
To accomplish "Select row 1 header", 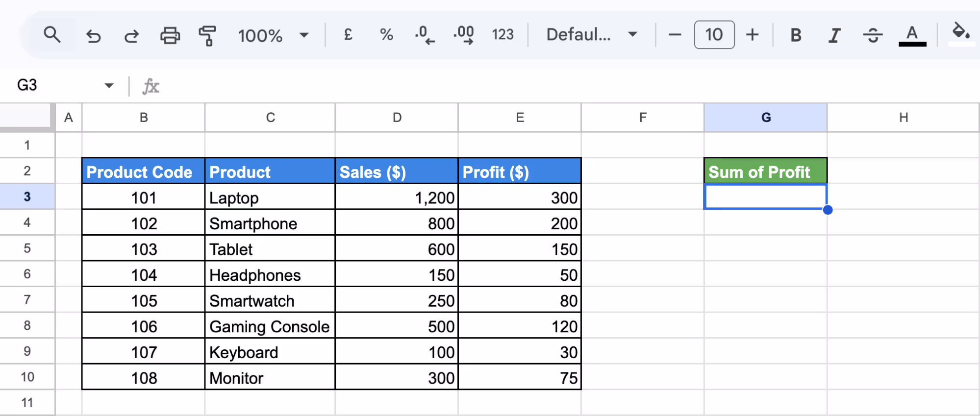I will (27, 145).
